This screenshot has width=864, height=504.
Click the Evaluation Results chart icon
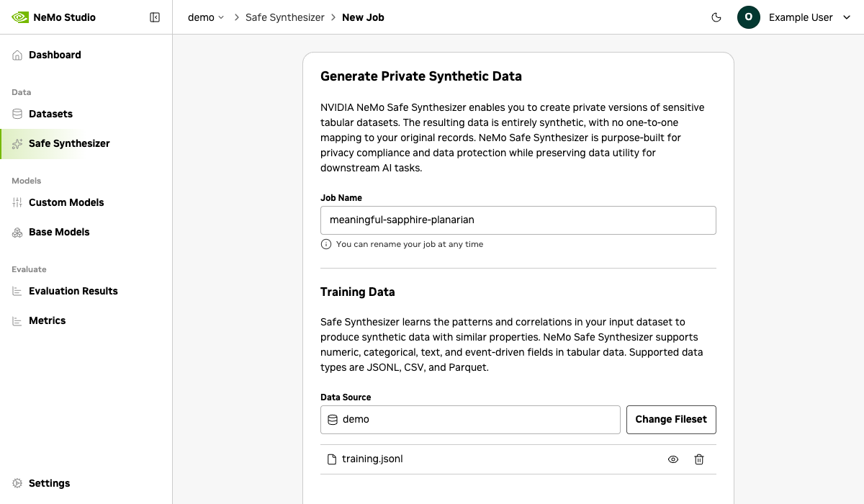tap(17, 292)
